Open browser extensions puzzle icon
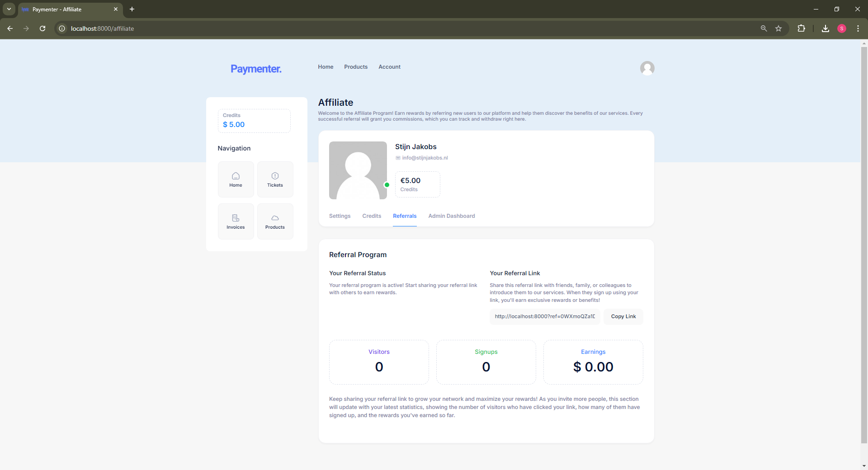 coord(801,28)
